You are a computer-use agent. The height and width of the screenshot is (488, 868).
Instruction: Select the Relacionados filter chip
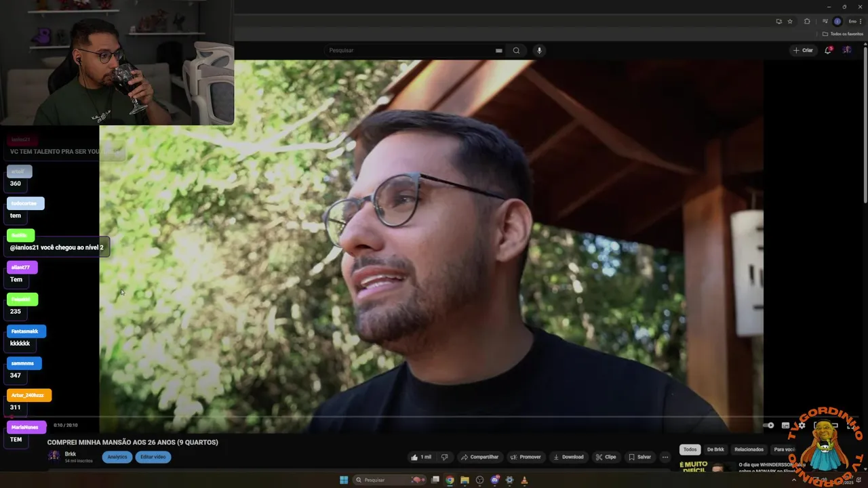click(749, 449)
